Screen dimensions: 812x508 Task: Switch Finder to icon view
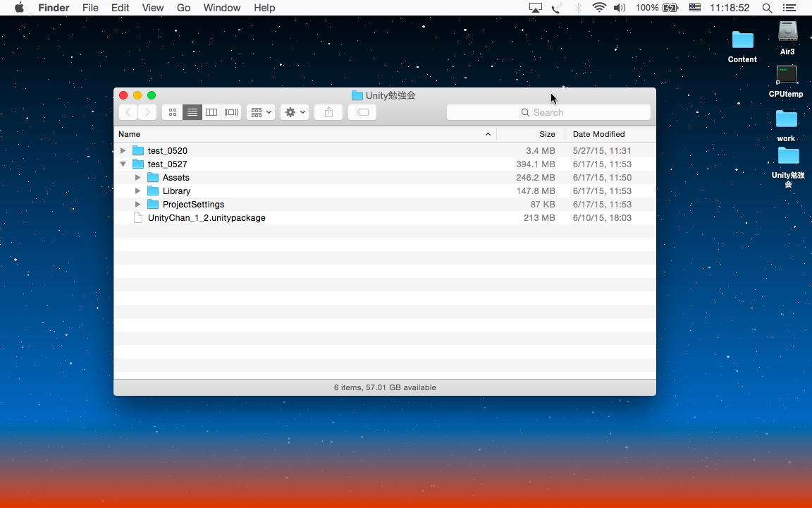pos(173,112)
